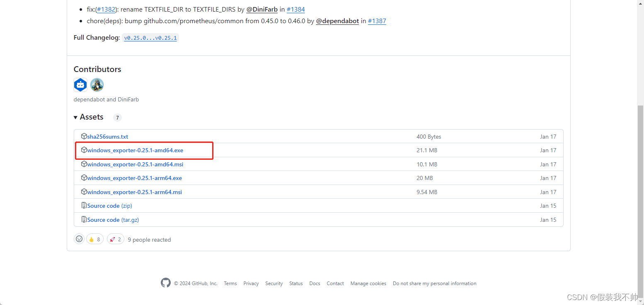The height and width of the screenshot is (305, 644).
Task: Click the 10.1 MB file size
Action: (427, 164)
